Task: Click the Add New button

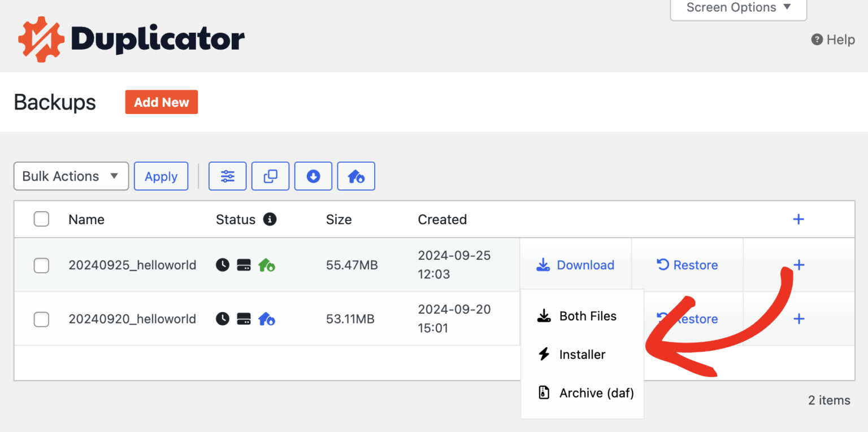Action: (x=162, y=102)
